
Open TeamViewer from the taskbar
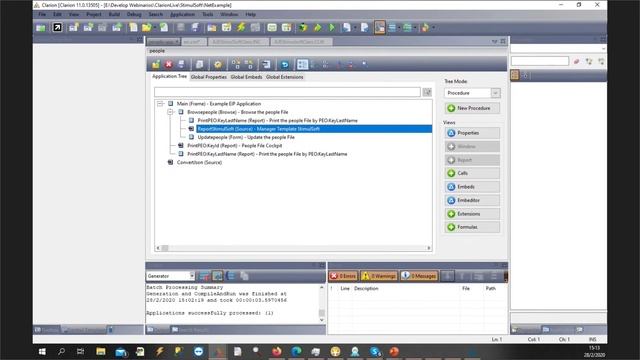[198, 351]
